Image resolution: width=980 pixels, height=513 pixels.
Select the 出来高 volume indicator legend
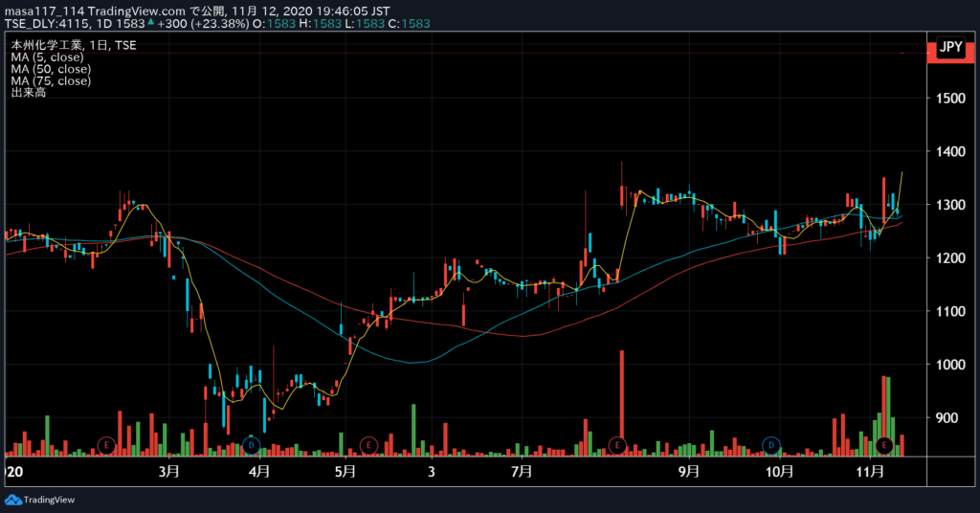28,93
